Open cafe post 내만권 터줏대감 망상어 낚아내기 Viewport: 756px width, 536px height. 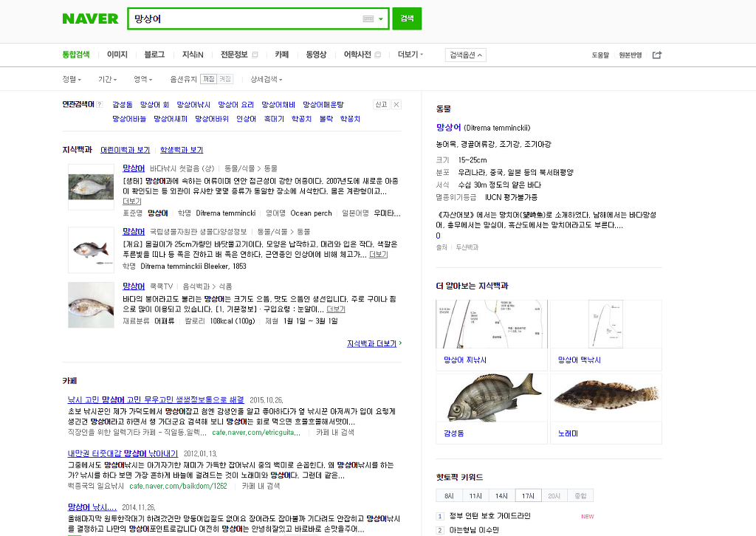click(x=123, y=453)
